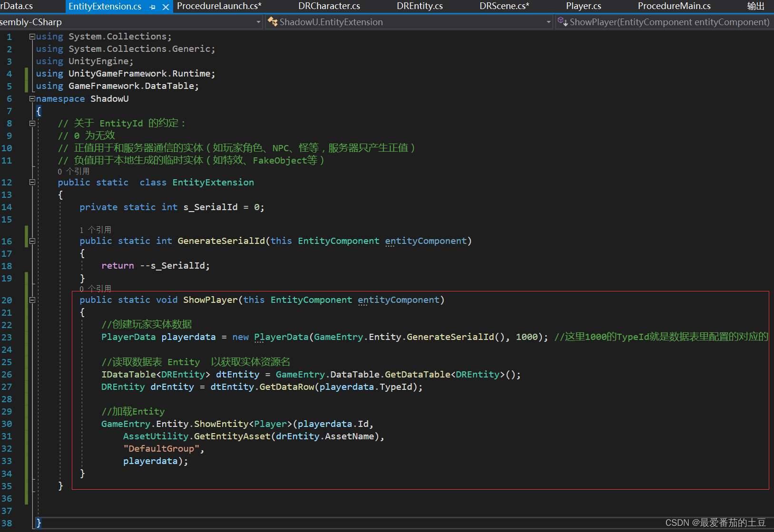This screenshot has height=532, width=774.
Task: Click the '//创建玩家实体数据' comment
Action: 147,324
